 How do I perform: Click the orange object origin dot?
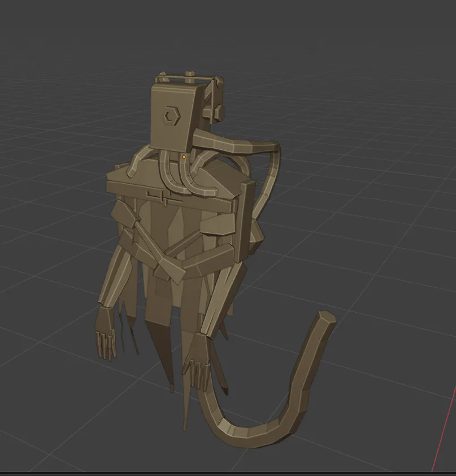[184, 157]
